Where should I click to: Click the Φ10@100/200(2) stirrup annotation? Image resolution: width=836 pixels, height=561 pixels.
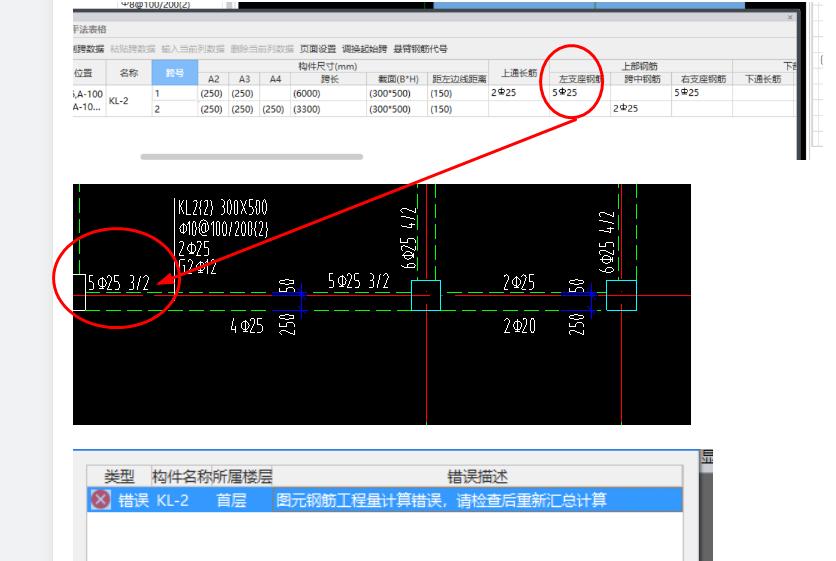coord(224,228)
